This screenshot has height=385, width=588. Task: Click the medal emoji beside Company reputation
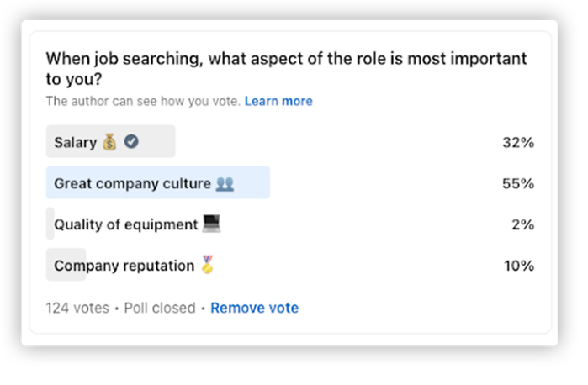[x=207, y=266]
